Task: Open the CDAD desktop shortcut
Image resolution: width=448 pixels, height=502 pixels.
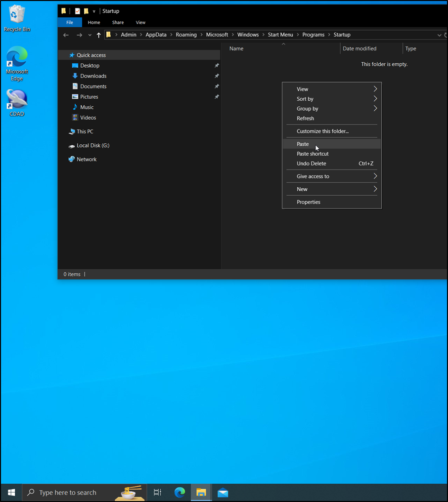Action: click(x=17, y=103)
